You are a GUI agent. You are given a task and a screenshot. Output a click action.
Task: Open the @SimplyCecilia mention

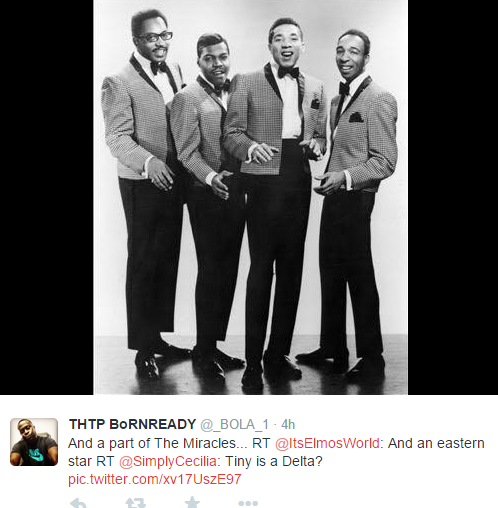(168, 461)
